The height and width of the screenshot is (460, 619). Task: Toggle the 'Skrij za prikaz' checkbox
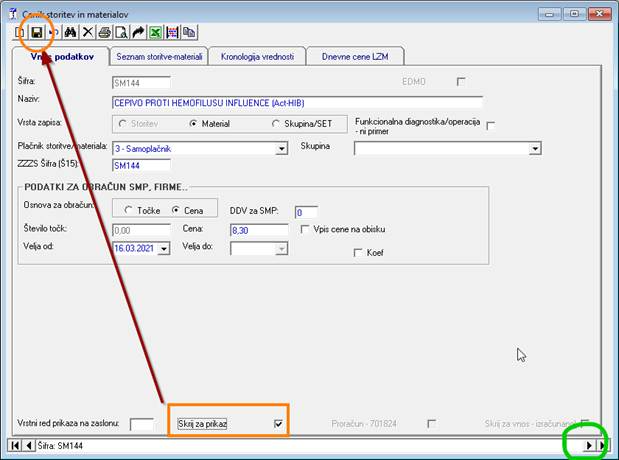[279, 424]
